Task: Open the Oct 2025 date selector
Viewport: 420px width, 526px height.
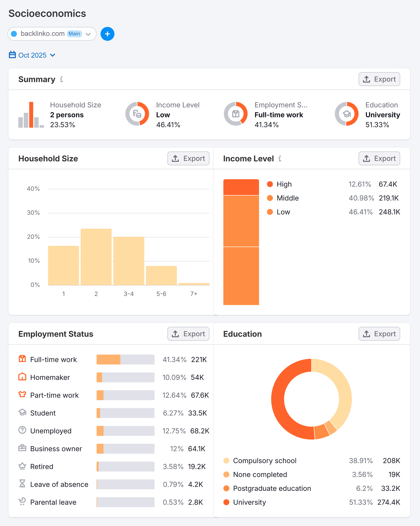Action: [x=33, y=55]
